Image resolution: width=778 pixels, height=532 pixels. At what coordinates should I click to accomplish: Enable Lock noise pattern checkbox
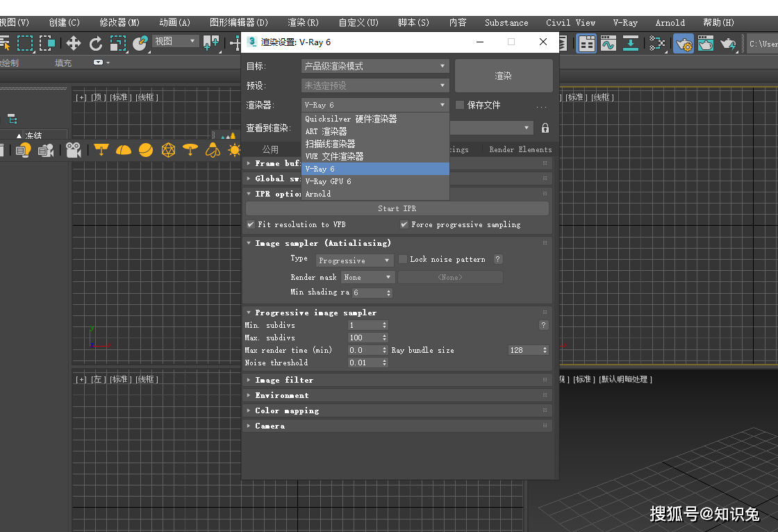click(x=403, y=260)
